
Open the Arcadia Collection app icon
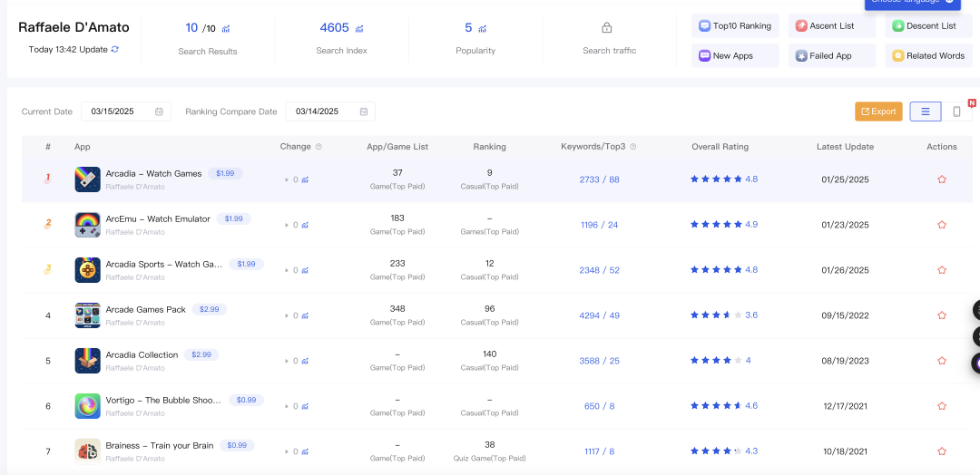click(87, 361)
